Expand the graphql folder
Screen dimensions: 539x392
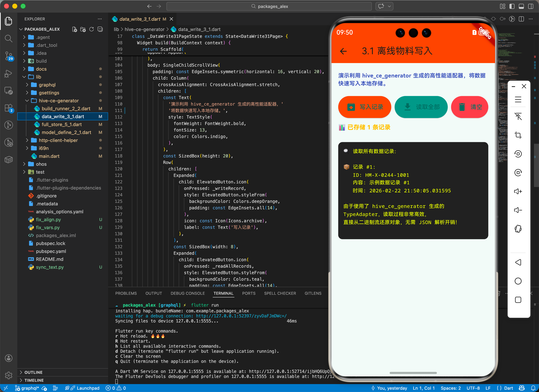pyautogui.click(x=47, y=85)
